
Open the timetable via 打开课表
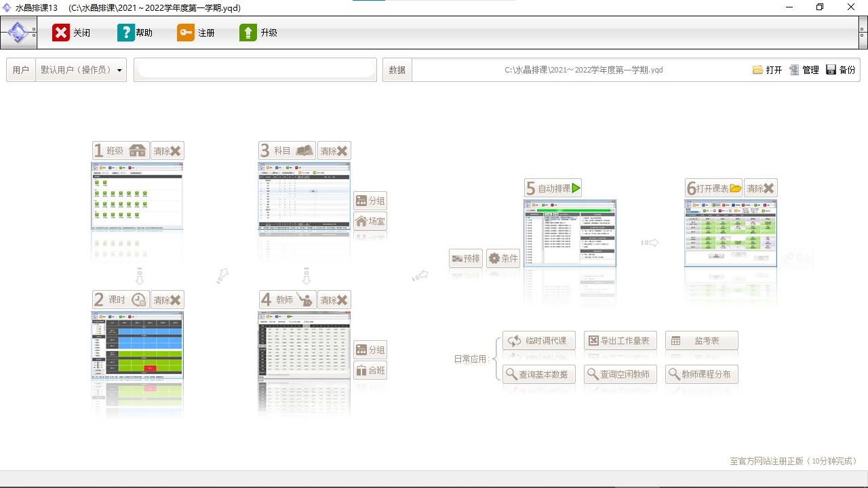coord(713,188)
